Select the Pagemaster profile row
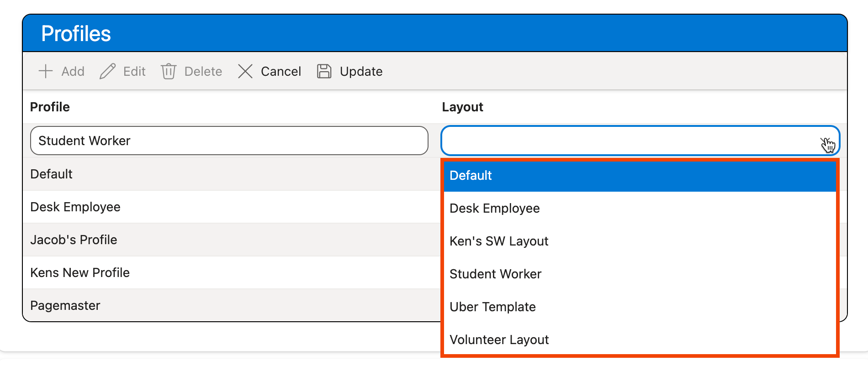Image resolution: width=868 pixels, height=366 pixels. pos(65,306)
